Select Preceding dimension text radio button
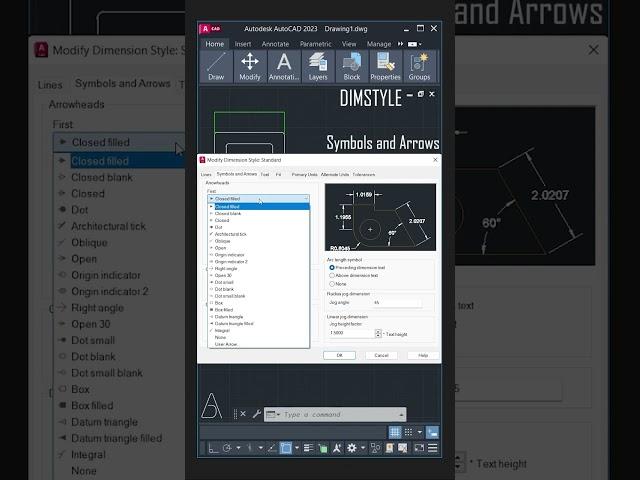 (332, 268)
